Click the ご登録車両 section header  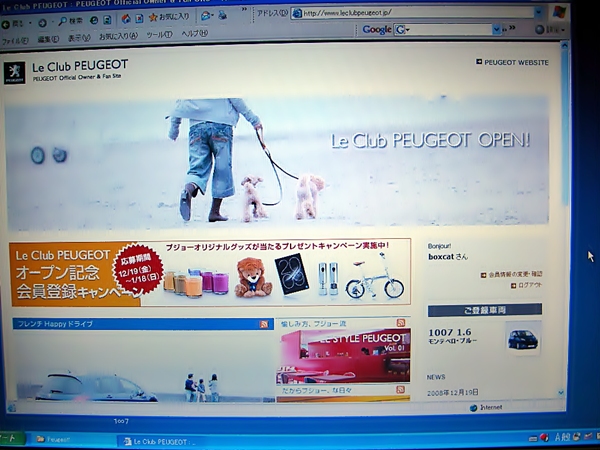tap(485, 310)
